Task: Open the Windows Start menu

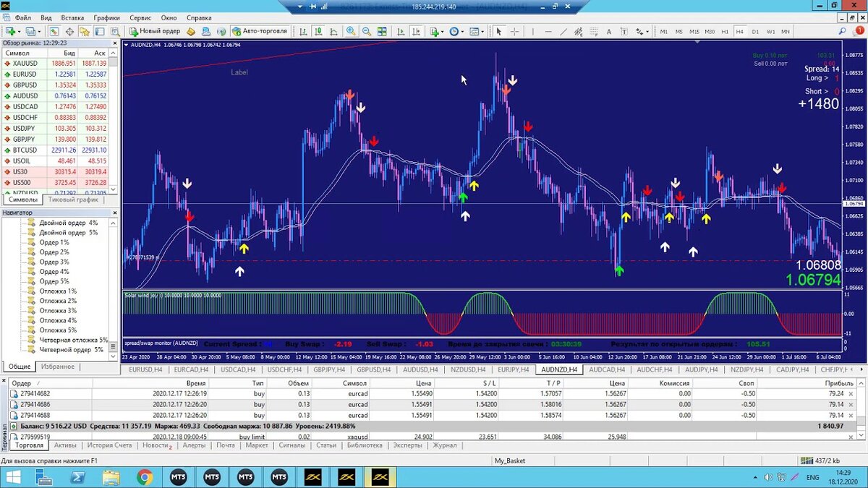Action: pyautogui.click(x=12, y=477)
